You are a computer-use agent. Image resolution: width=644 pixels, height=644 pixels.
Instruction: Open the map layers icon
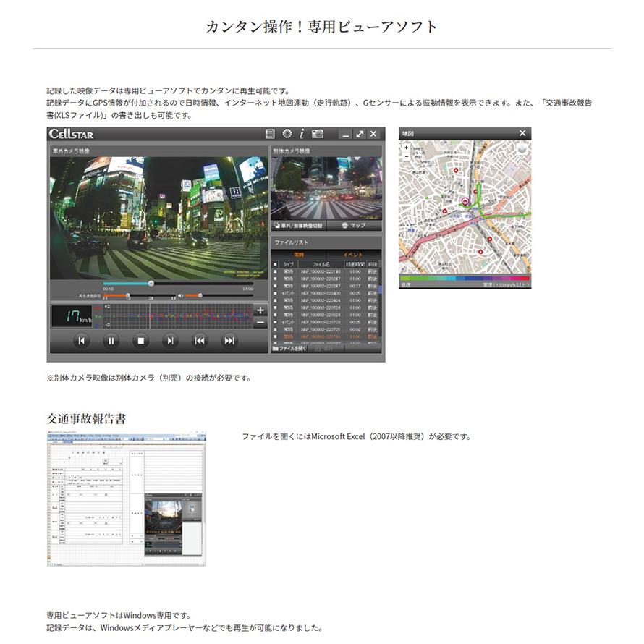coord(522,150)
